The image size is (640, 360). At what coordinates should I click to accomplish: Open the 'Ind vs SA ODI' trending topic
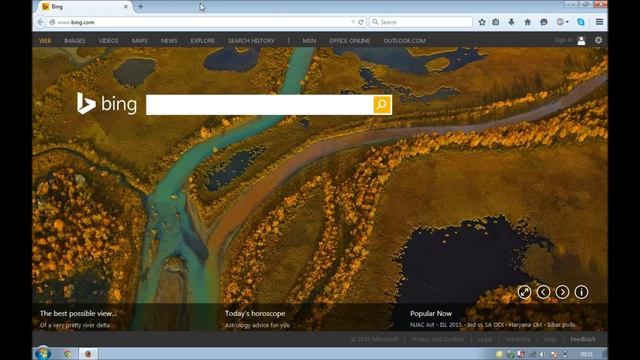coord(485,325)
